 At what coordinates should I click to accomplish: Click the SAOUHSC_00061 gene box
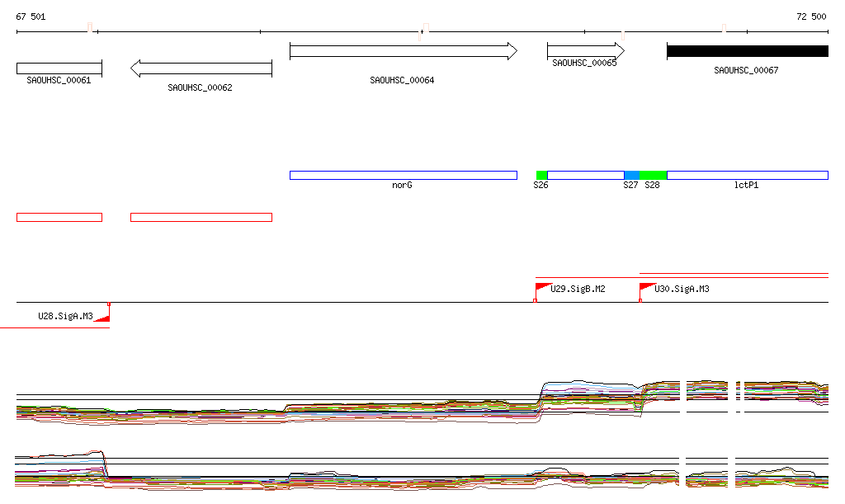point(59,68)
